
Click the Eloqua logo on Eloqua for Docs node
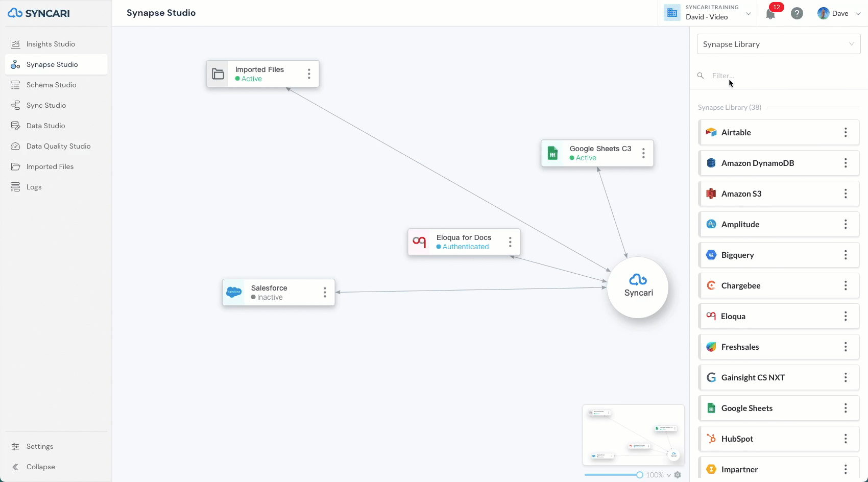coord(419,242)
